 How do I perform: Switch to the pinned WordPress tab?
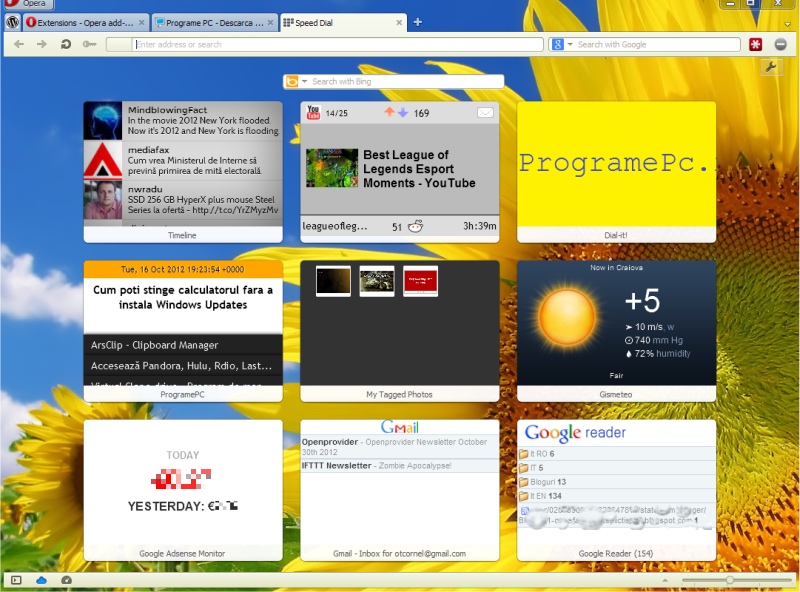(x=13, y=22)
